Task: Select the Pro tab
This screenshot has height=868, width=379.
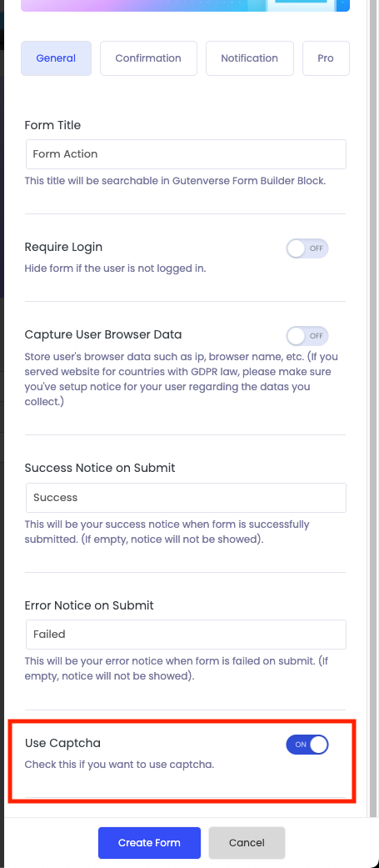Action: (326, 58)
